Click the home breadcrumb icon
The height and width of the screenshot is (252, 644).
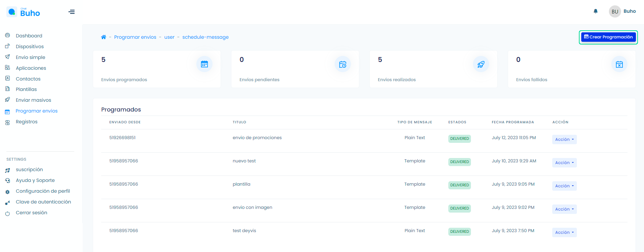[104, 37]
